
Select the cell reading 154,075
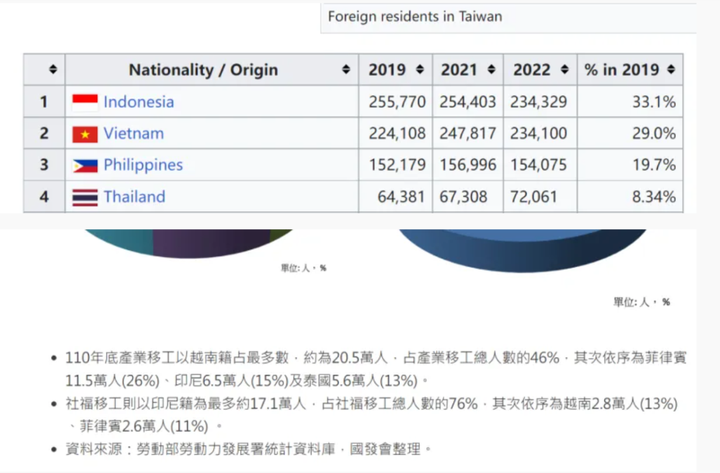pyautogui.click(x=540, y=165)
